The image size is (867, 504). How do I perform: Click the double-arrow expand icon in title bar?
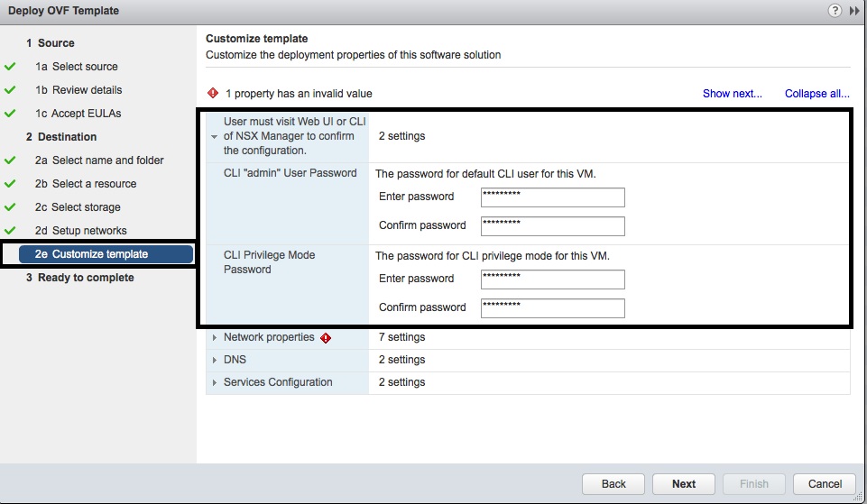pyautogui.click(x=854, y=11)
